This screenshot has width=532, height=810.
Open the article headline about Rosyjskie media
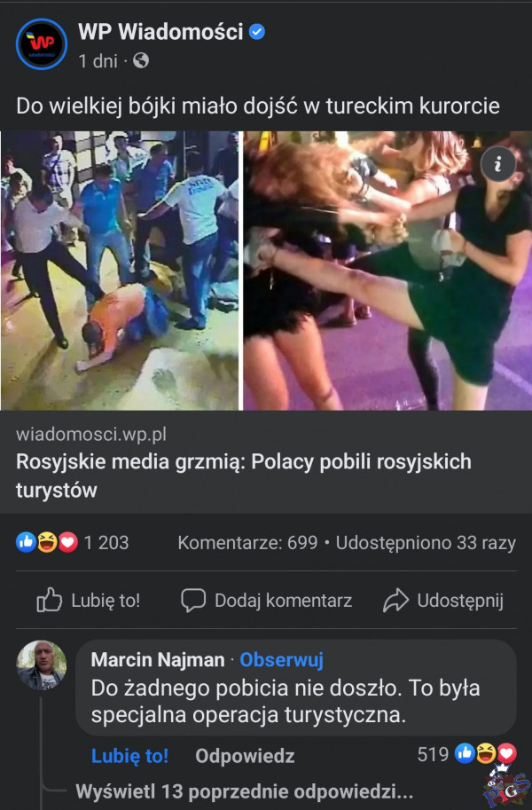(x=244, y=476)
